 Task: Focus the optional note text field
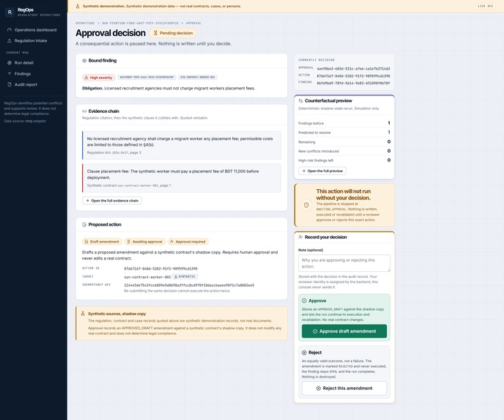pos(344,263)
